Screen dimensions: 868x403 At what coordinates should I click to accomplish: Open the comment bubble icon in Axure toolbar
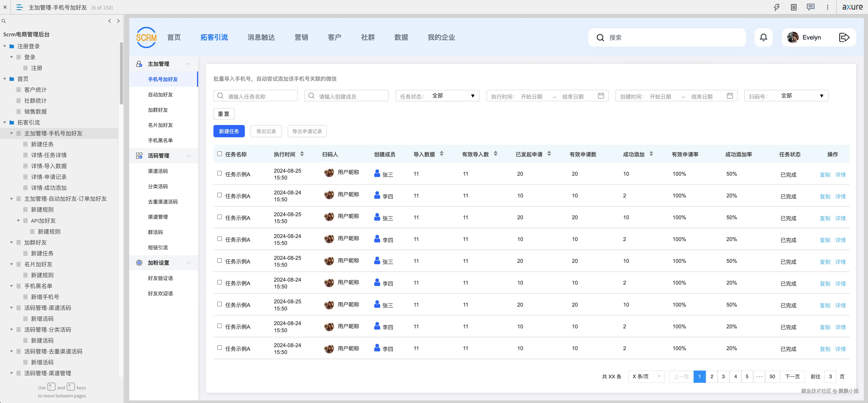click(811, 7)
